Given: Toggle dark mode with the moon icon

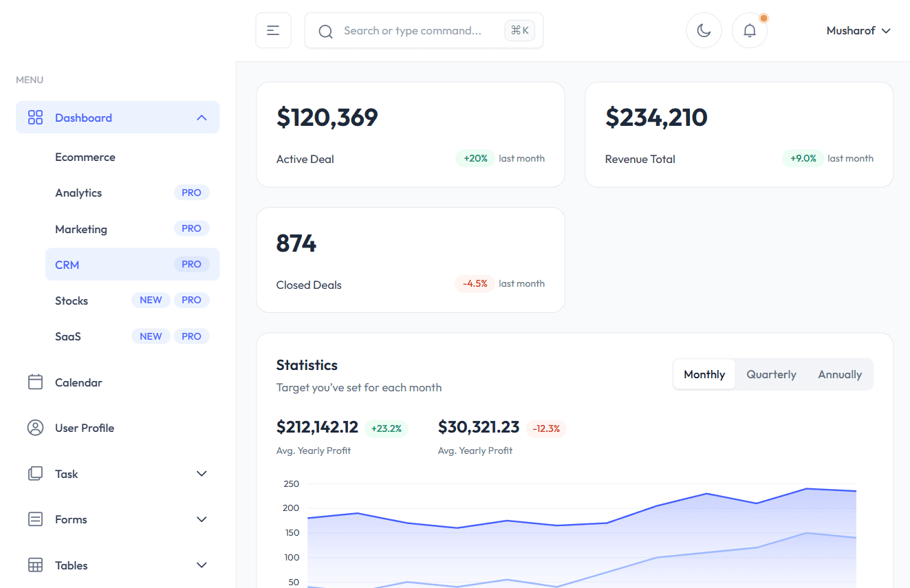Looking at the screenshot, I should click(x=704, y=30).
